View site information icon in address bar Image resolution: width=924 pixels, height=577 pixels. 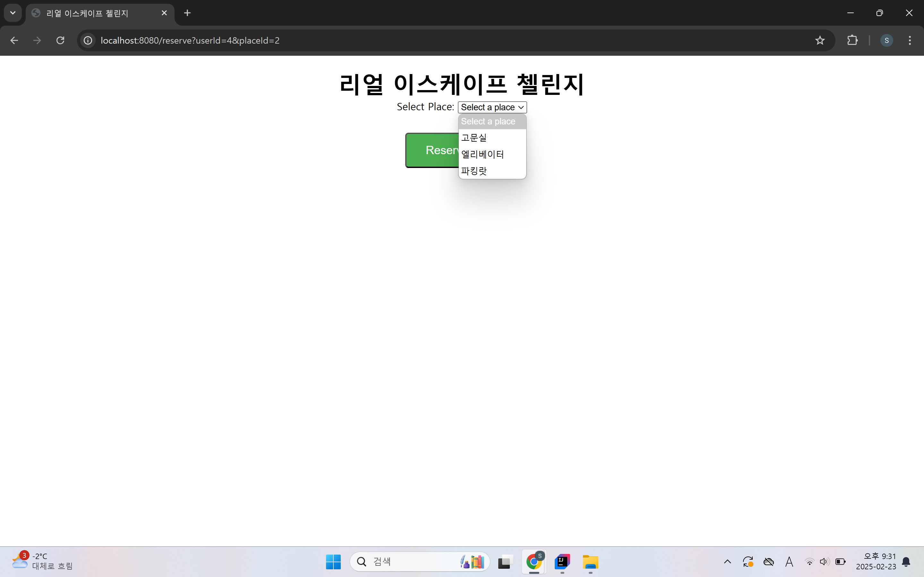point(88,40)
